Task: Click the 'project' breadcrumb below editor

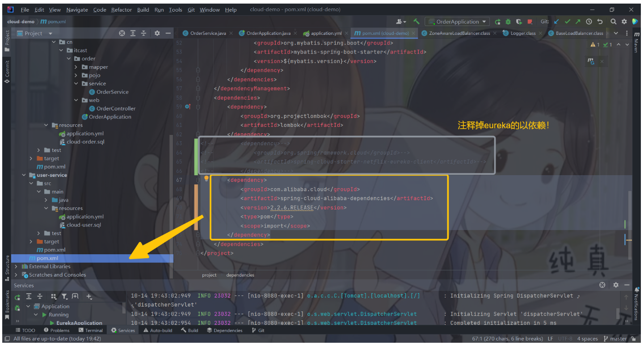Action: [209, 275]
